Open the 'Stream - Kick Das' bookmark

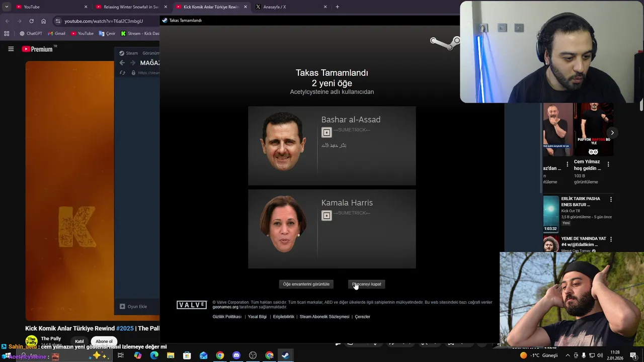tap(140, 34)
